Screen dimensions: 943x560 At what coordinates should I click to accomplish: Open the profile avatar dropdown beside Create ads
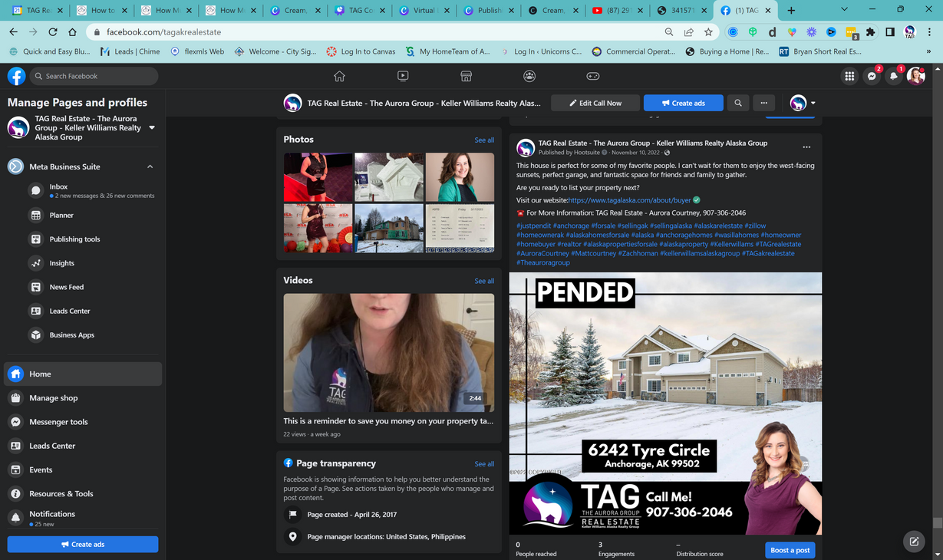(x=803, y=103)
